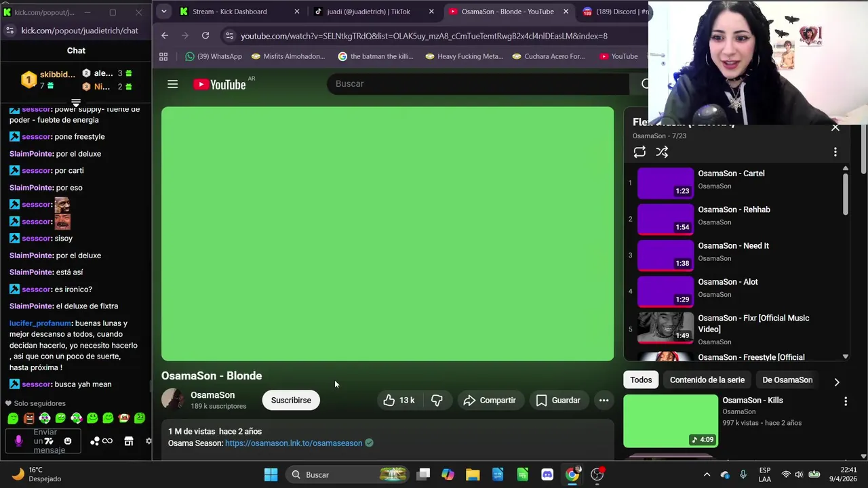Toggle playlist loop
This screenshot has height=488, width=868.
[x=639, y=152]
